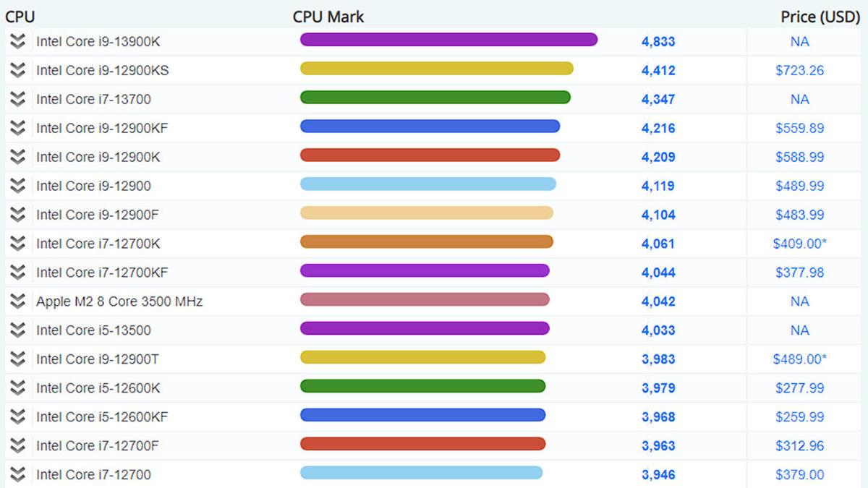
Task: Click the $259.99 price for i5-12600KF
Action: coord(799,417)
